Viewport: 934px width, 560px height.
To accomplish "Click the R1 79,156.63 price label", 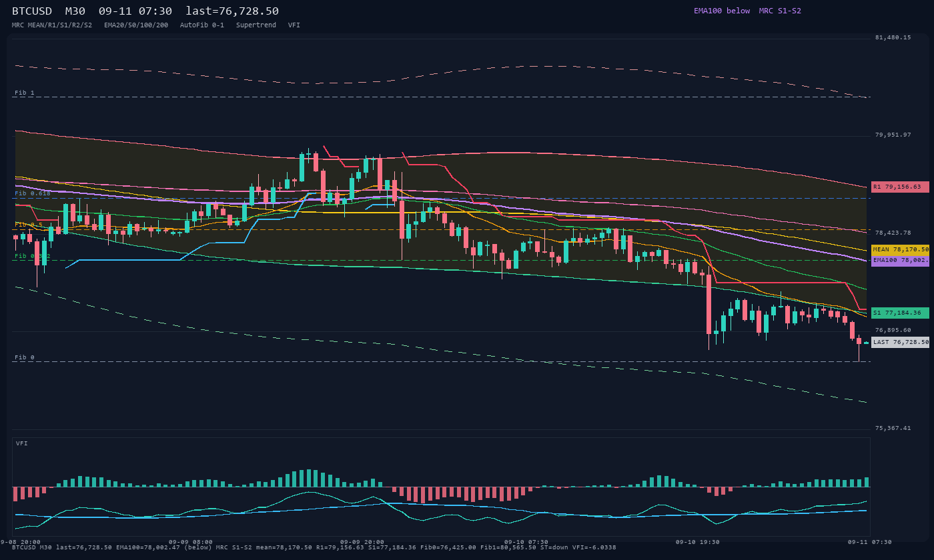I will point(900,187).
